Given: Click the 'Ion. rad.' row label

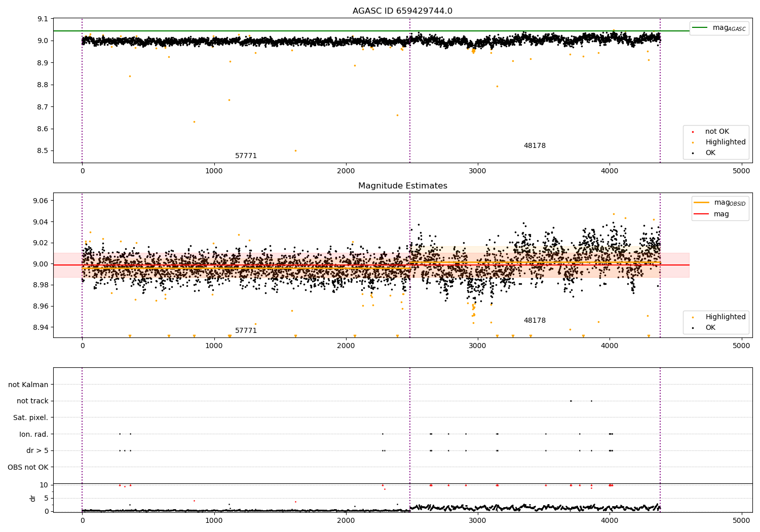Looking at the screenshot, I should tap(34, 435).
